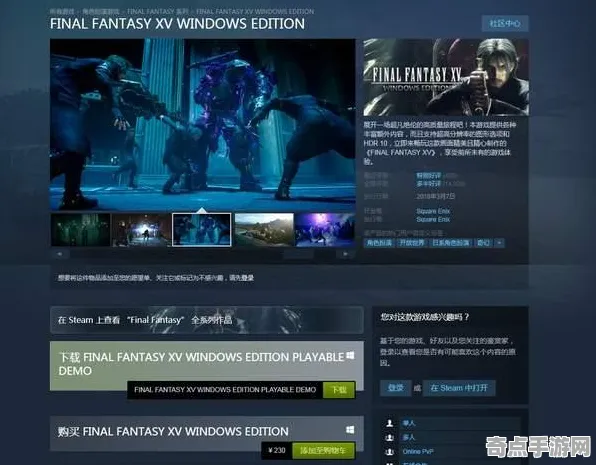Click the Windows icon in the purchase box

pos(350,430)
